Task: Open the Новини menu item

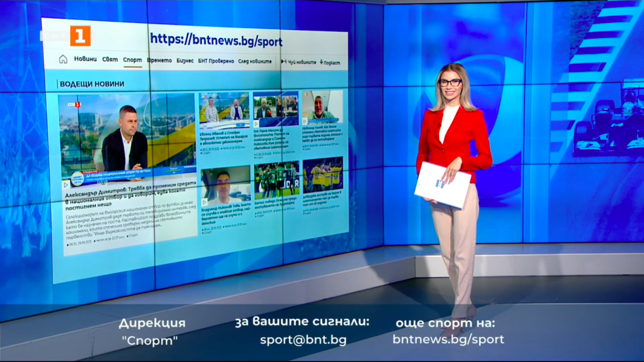Action: 85,59
